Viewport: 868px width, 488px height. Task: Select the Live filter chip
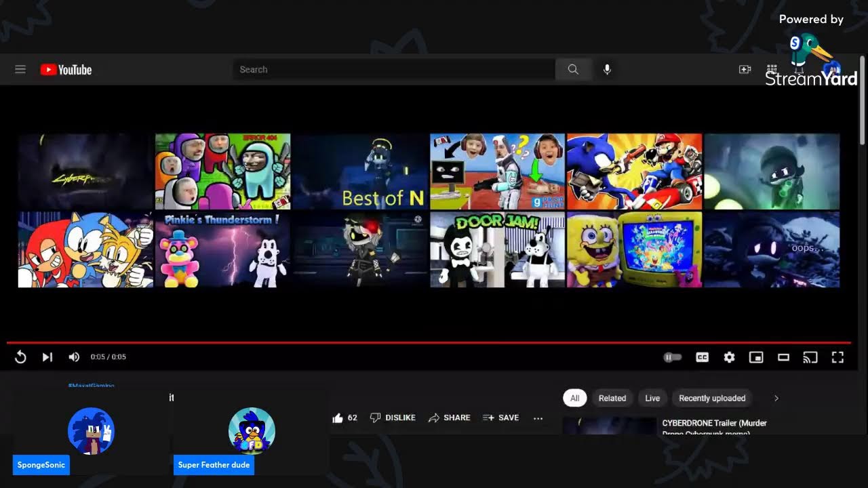[x=652, y=399]
